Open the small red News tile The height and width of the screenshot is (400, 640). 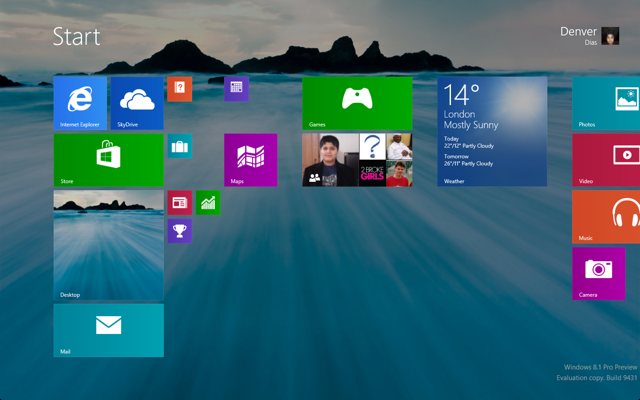tap(180, 202)
